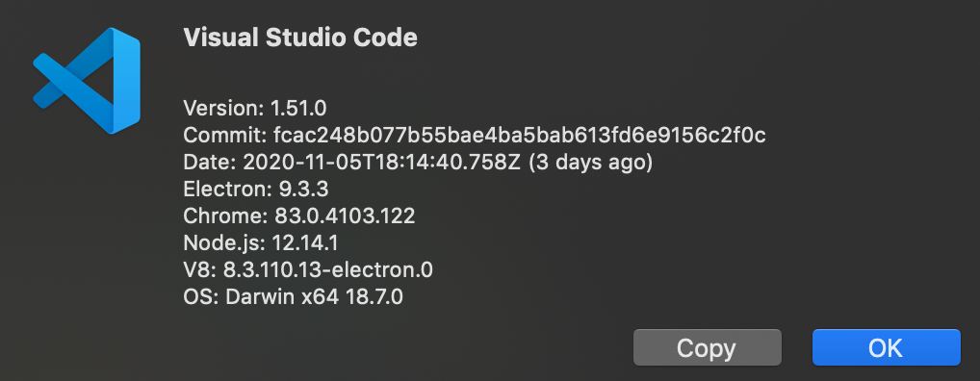Screen dimensions: 980x381
Task: Click the OS value Darwin x64 18.7.0
Action: coord(314,296)
